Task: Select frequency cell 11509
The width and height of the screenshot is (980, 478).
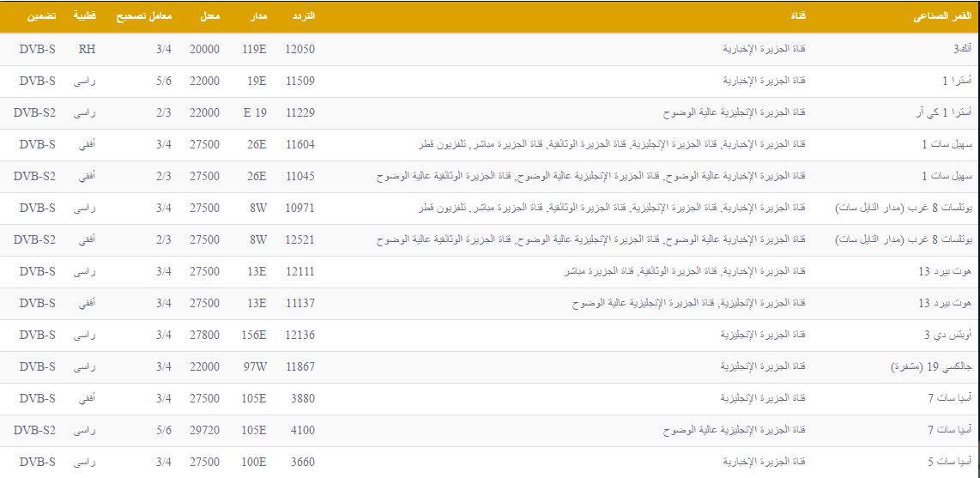Action: (300, 82)
